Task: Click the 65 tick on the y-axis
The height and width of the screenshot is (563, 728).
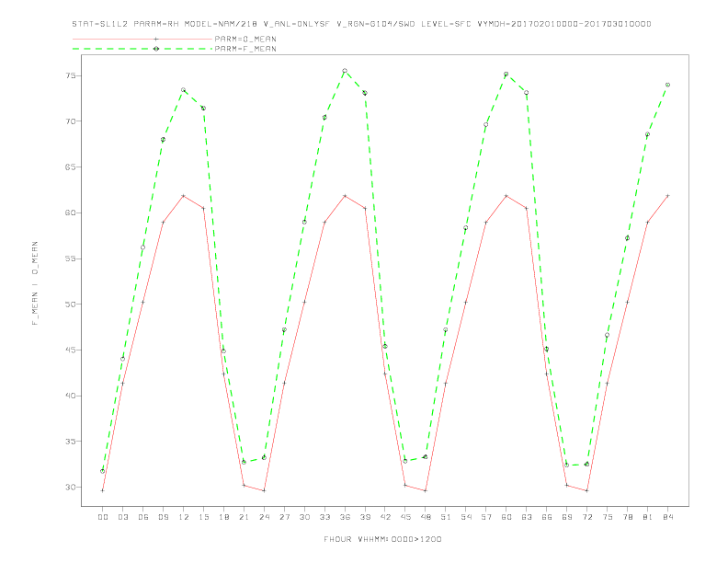Action: 71,167
